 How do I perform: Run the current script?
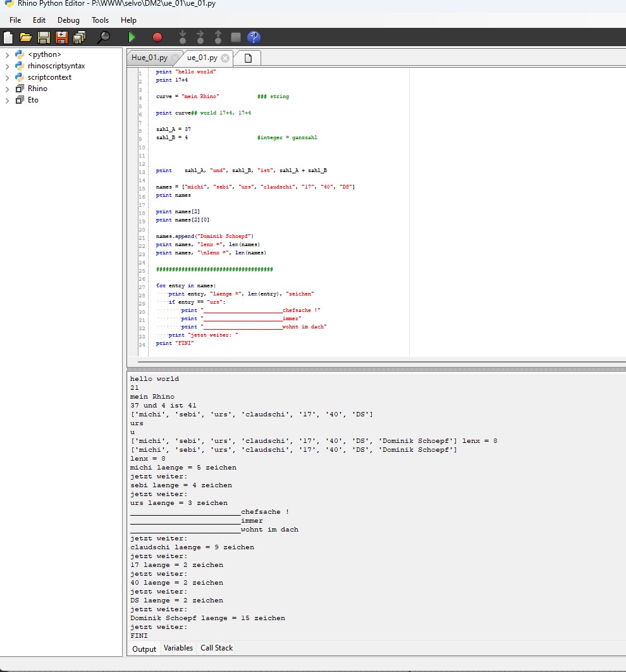132,37
